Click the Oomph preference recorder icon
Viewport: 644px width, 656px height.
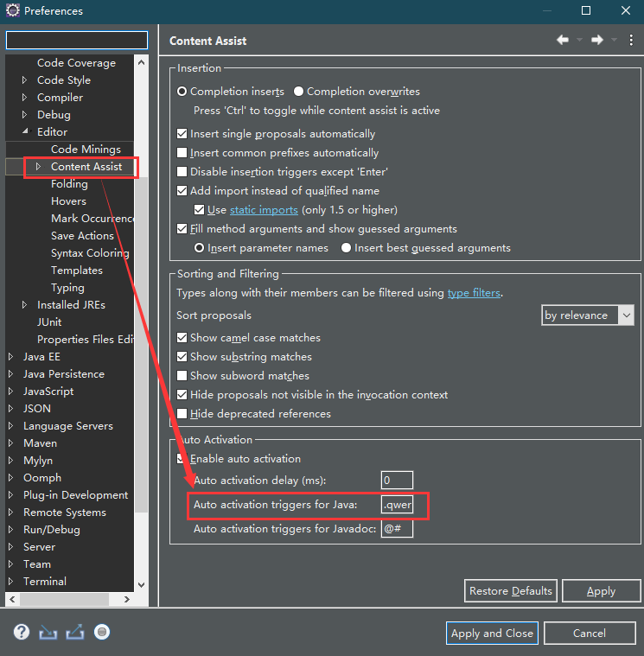[102, 632]
